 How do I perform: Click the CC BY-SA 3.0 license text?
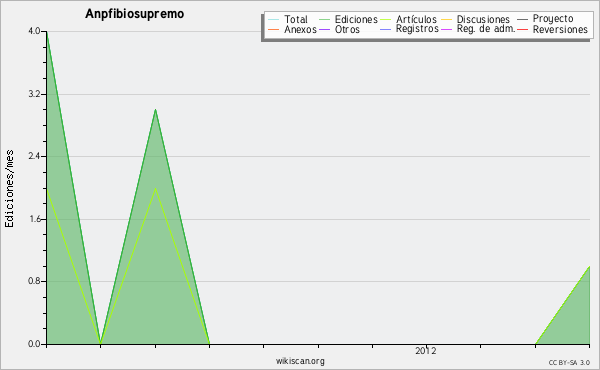point(569,362)
